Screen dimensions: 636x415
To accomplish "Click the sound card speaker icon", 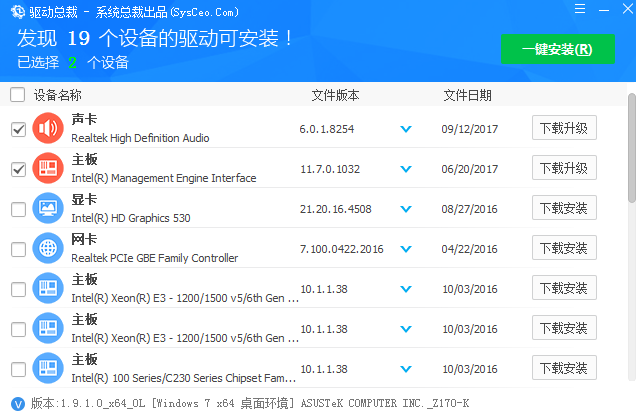I will (48, 128).
